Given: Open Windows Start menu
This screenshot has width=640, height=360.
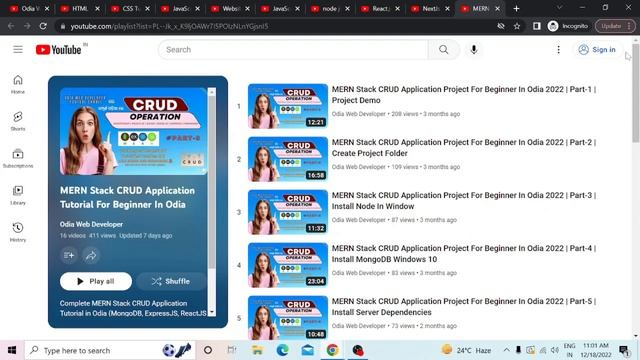Looking at the screenshot, I should (12, 350).
